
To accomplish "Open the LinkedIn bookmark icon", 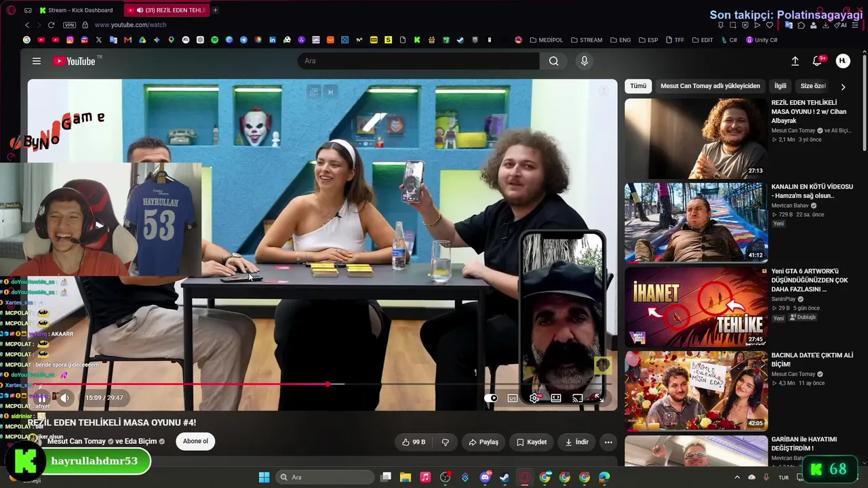I will coord(273,40).
